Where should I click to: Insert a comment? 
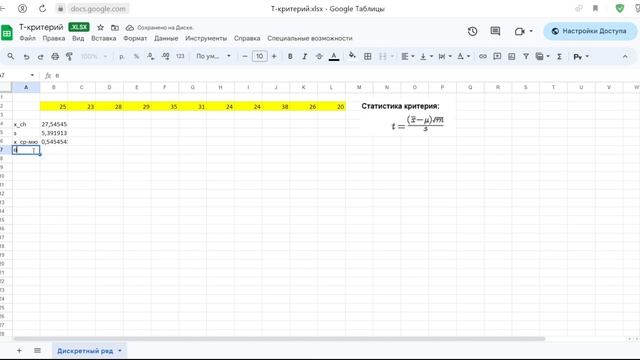click(x=497, y=56)
